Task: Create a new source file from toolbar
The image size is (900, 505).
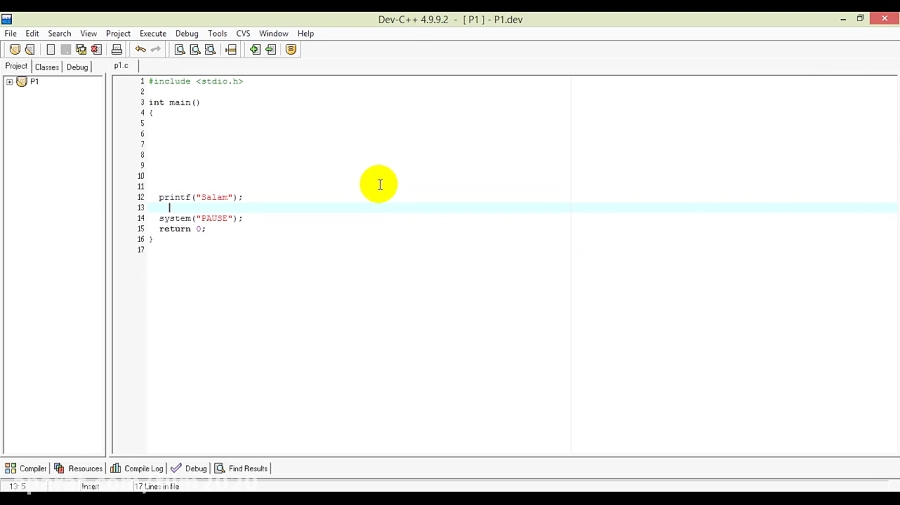Action: click(x=51, y=49)
